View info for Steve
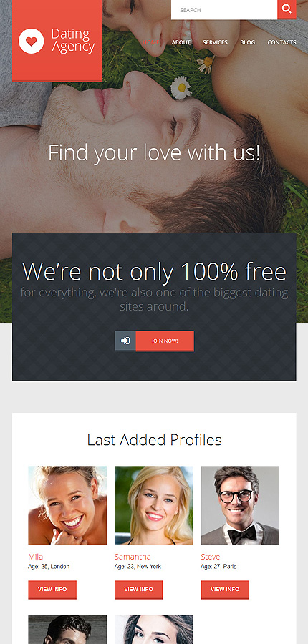Viewport: 308px width, 644px height. (x=225, y=590)
